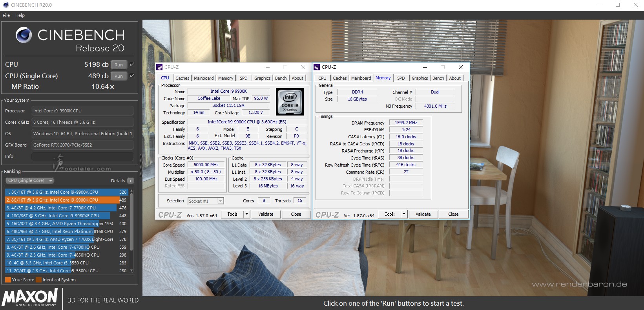Select highlighted ranking row 2 score 489

pyautogui.click(x=67, y=200)
